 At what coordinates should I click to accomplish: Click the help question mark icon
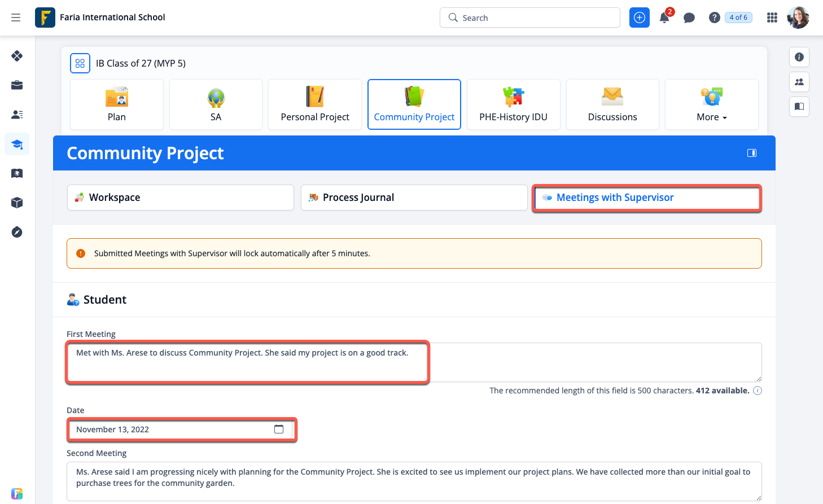coord(714,17)
